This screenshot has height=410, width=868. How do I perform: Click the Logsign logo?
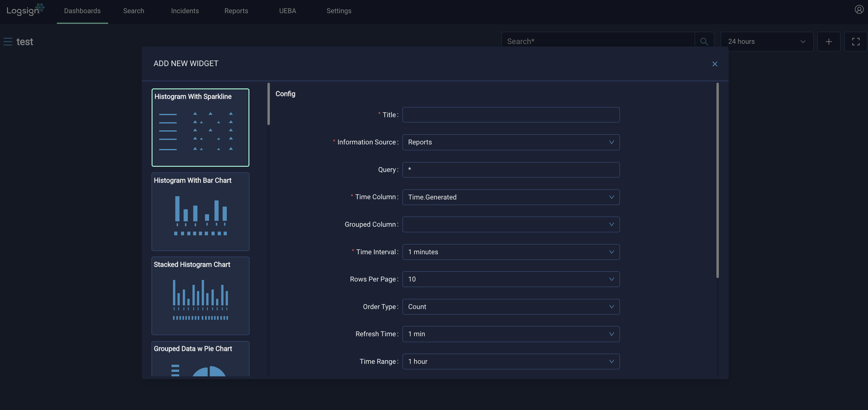point(25,10)
